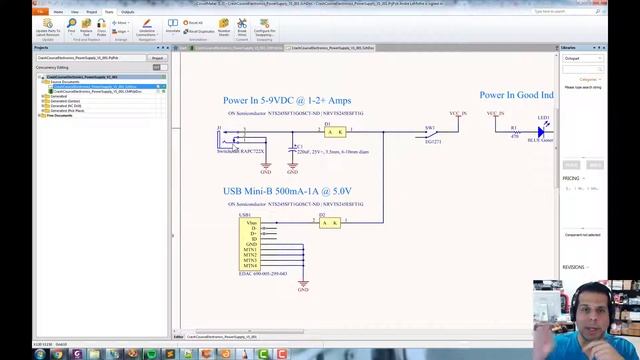The image size is (640, 360).
Task: Expand the Generated (Gerber) folder
Action: pos(43,101)
